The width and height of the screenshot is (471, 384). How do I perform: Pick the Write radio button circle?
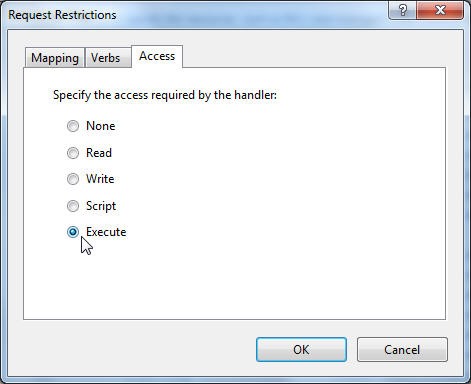tap(73, 179)
